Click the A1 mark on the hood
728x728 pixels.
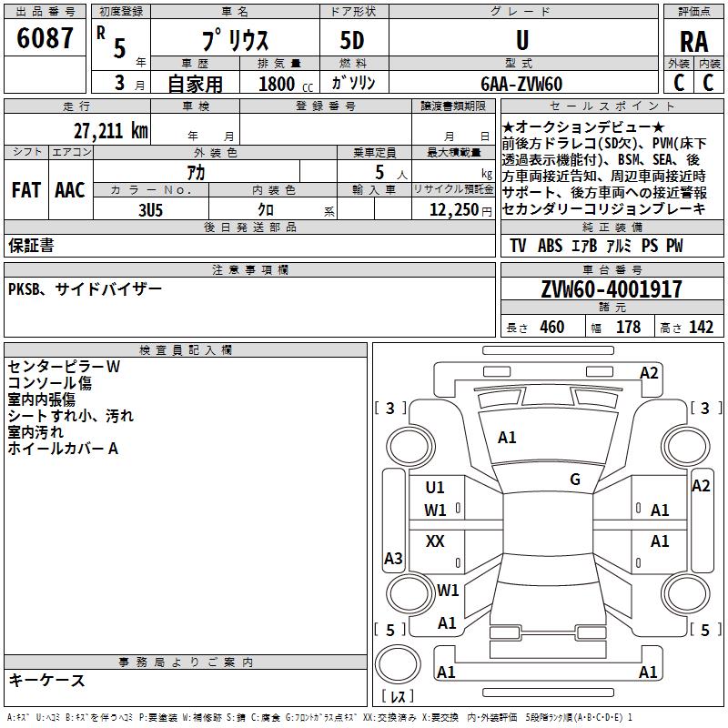click(507, 438)
